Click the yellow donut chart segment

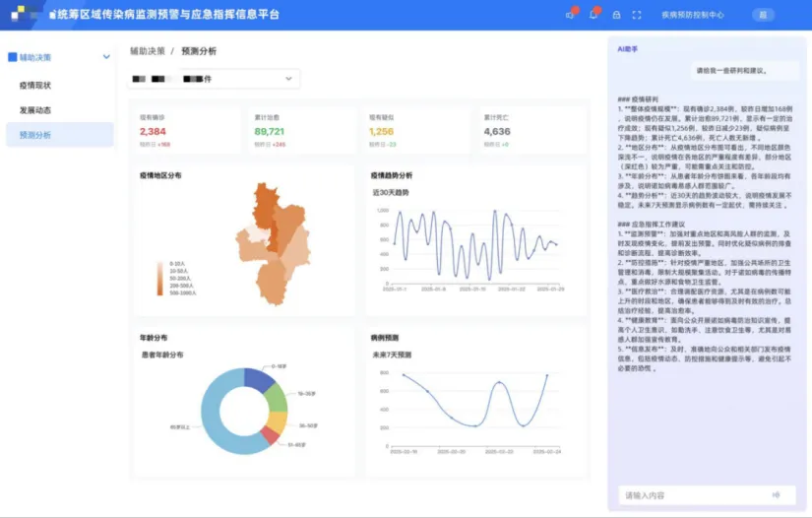click(277, 422)
